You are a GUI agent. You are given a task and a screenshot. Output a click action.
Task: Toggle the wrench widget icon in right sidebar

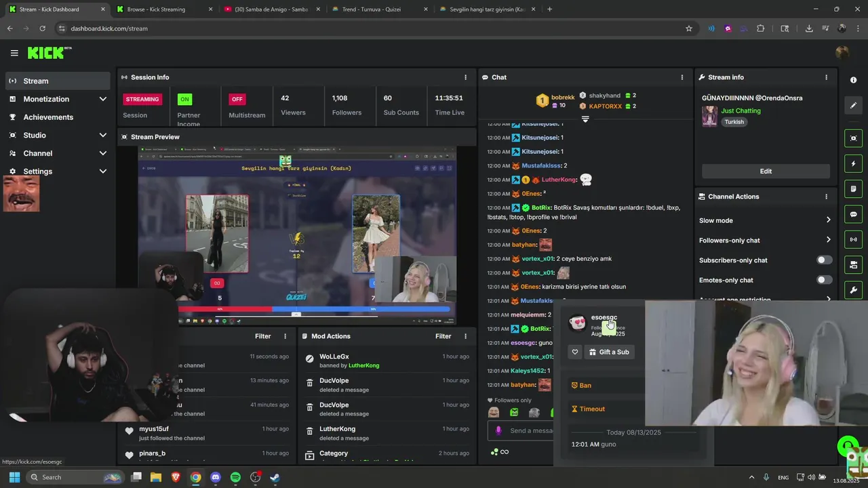coord(853,290)
